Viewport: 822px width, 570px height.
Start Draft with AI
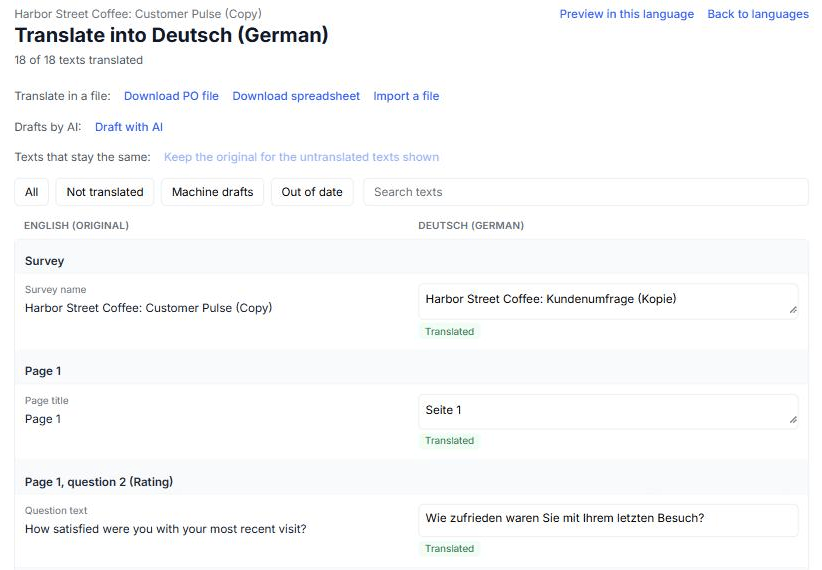(x=128, y=127)
